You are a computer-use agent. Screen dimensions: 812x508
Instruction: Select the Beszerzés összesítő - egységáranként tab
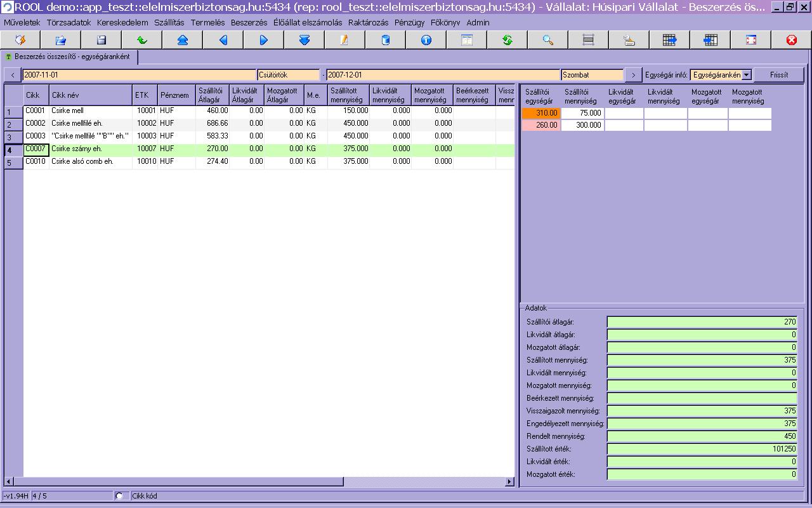(70, 57)
